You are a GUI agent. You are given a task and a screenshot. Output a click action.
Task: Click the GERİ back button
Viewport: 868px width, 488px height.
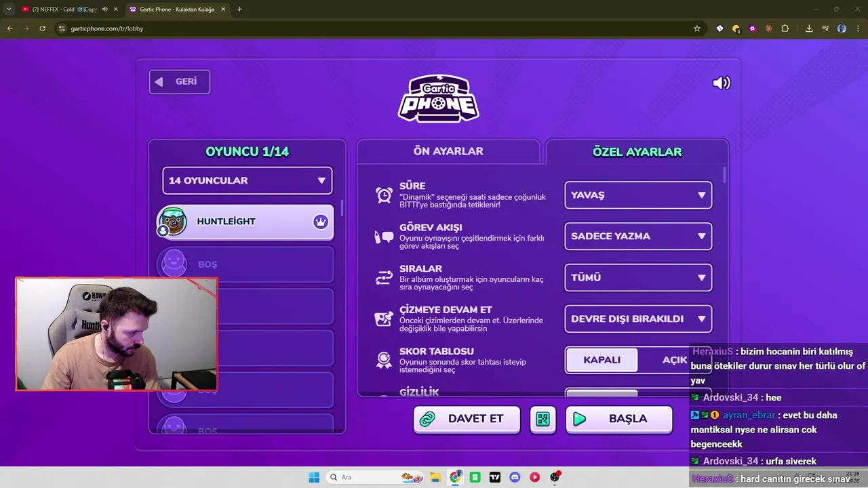click(x=180, y=82)
